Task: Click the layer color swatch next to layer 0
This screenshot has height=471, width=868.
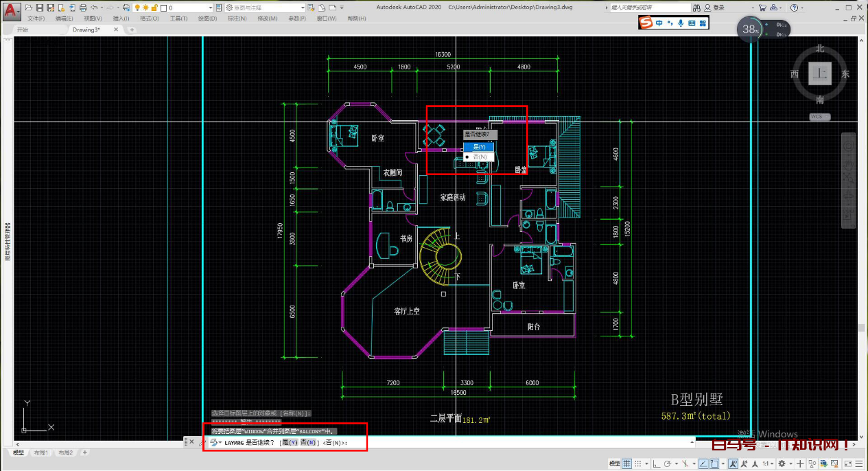Action: click(163, 7)
